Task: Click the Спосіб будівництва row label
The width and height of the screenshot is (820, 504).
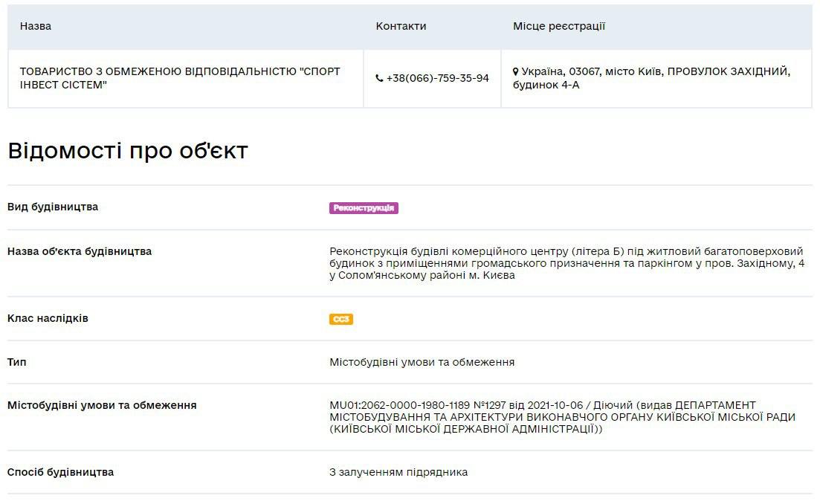Action: (60, 472)
